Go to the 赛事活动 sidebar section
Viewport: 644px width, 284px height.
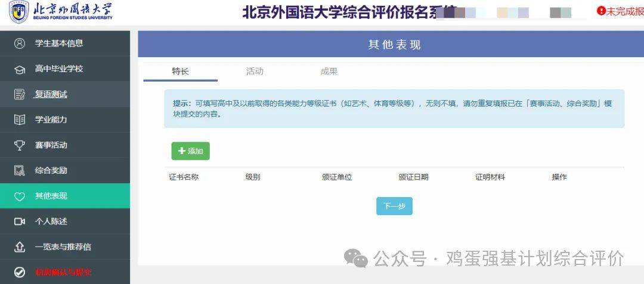tap(51, 145)
